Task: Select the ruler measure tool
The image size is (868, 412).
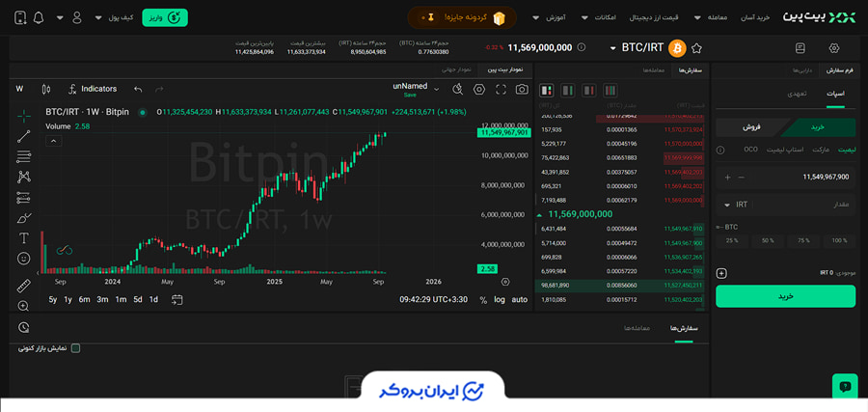Action: coord(24,286)
